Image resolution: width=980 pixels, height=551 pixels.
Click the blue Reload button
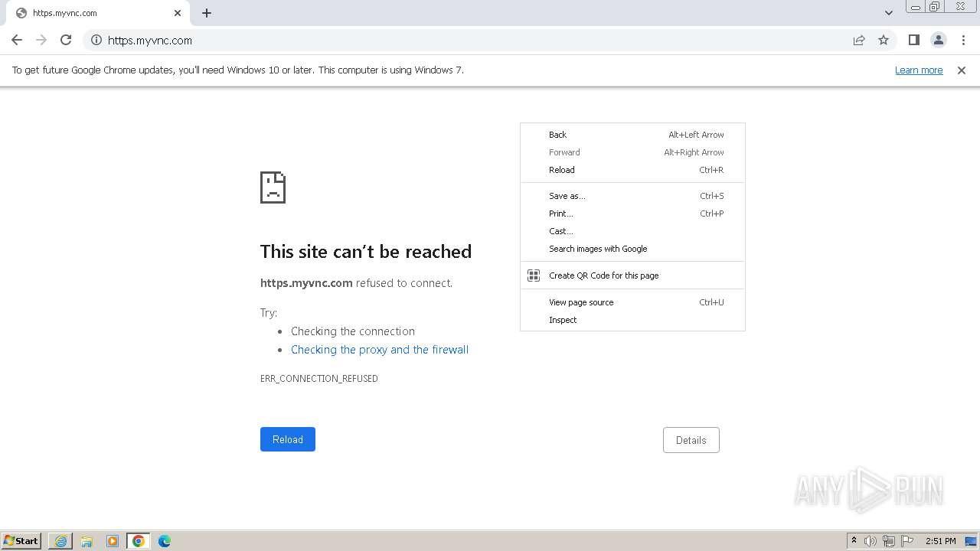pos(288,439)
